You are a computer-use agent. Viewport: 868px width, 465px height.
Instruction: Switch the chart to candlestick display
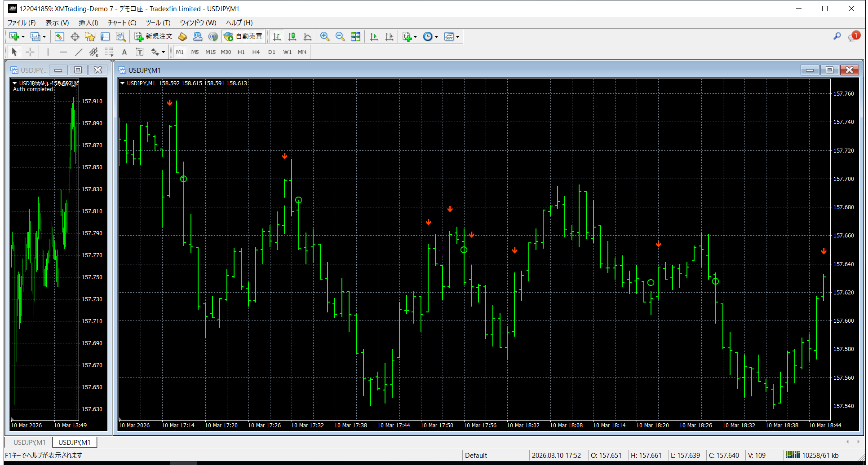[292, 36]
